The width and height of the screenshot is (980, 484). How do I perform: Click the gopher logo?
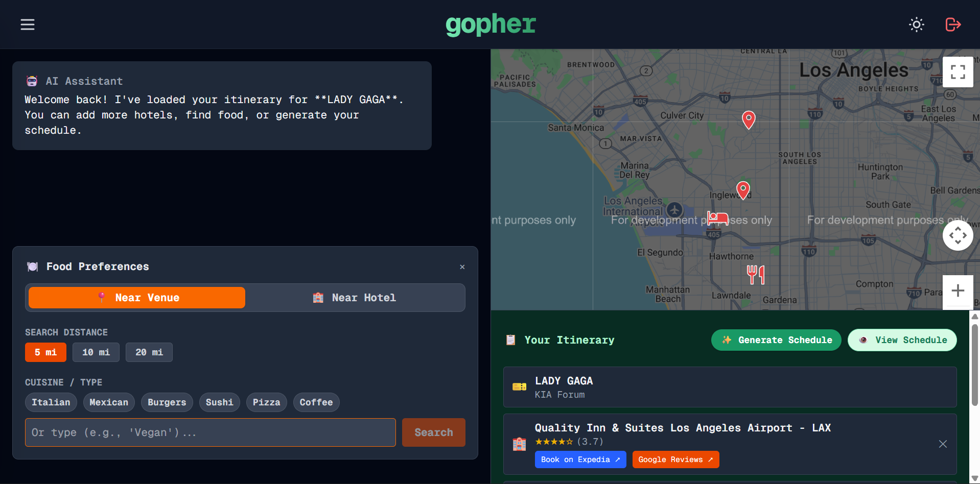coord(491,25)
